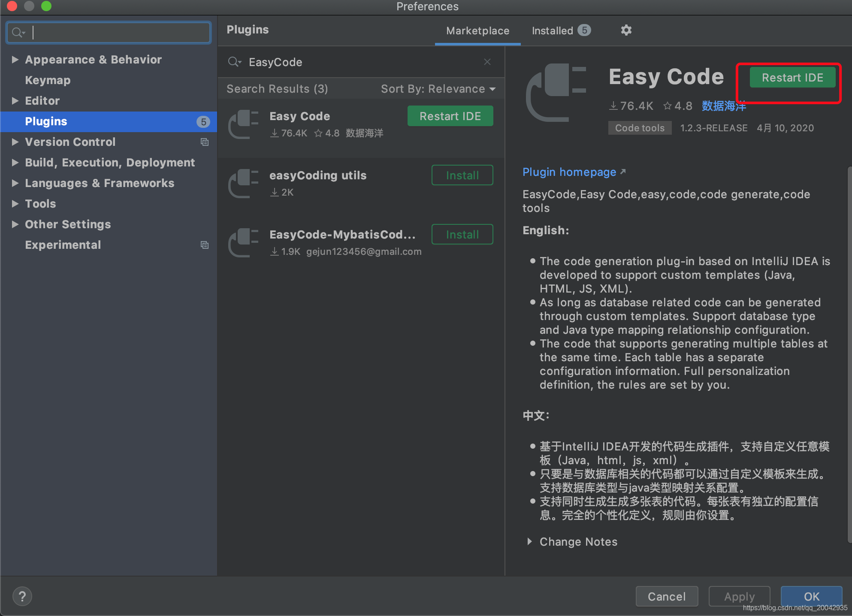This screenshot has width=852, height=616.
Task: Click the magnifier icon in the plugin search bar
Action: [x=234, y=62]
